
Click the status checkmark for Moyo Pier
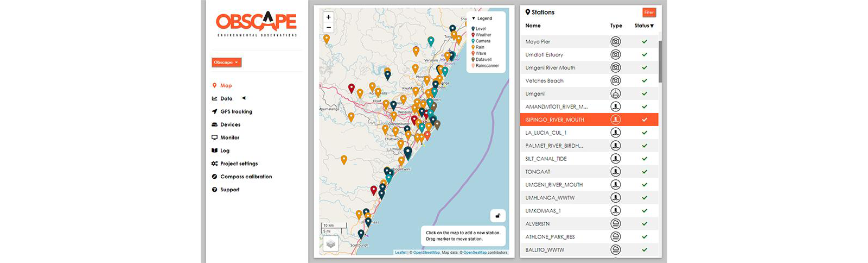(644, 41)
